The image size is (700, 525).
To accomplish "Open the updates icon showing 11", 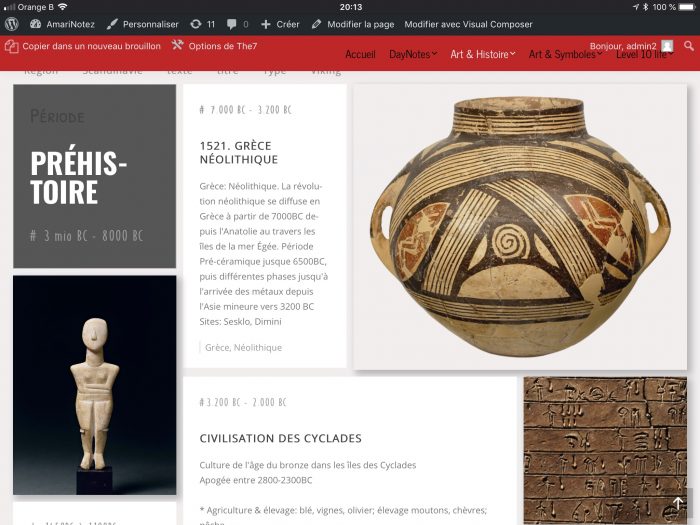I will (196, 24).
